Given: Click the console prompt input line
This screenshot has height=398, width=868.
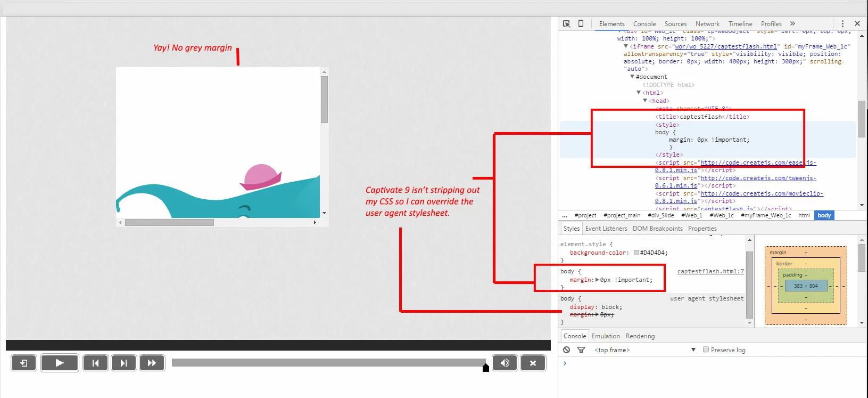Looking at the screenshot, I should tap(713, 363).
